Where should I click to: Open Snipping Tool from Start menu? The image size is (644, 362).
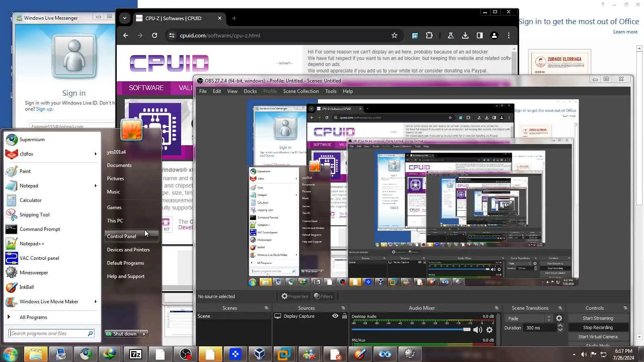(52, 215)
